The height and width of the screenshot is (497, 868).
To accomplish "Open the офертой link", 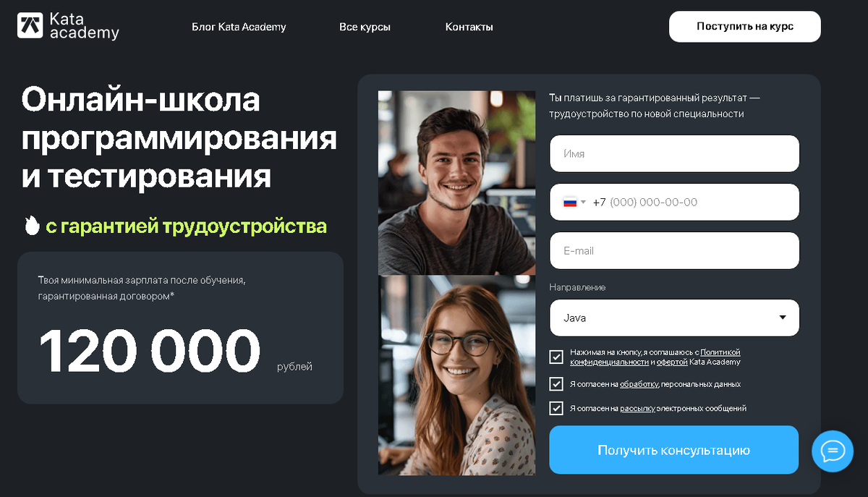I will click(671, 362).
